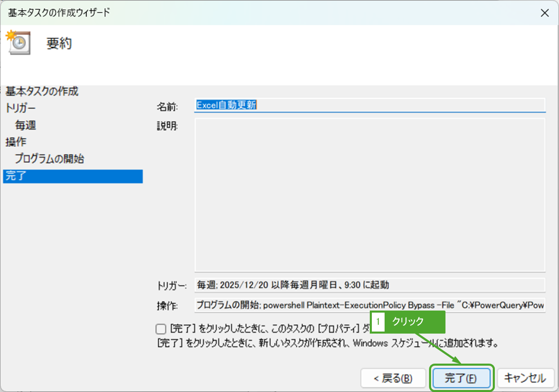Image resolution: width=559 pixels, height=392 pixels.
Task: Select the トリガー step in sidebar
Action: 21,108
